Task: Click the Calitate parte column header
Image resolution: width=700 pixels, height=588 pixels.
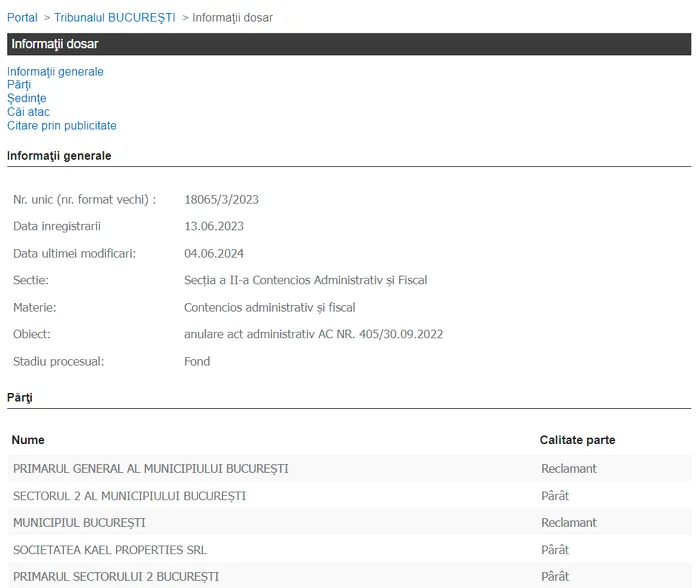Action: [x=577, y=440]
